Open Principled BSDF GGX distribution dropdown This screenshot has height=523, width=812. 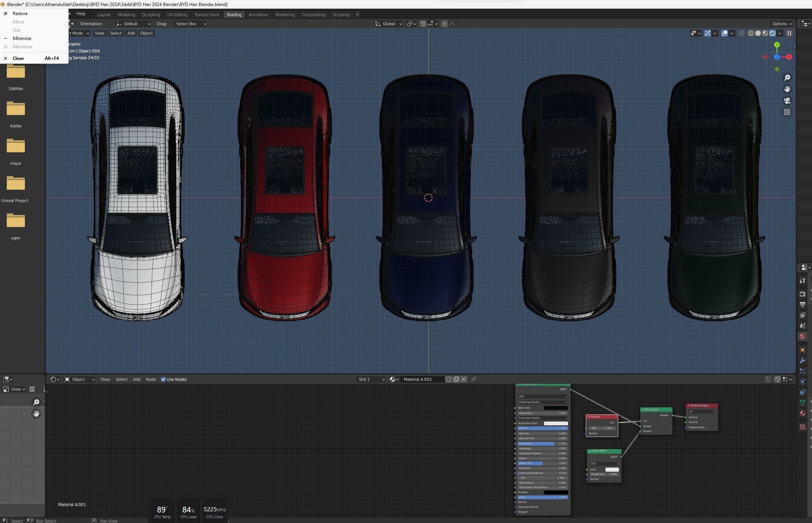click(543, 396)
